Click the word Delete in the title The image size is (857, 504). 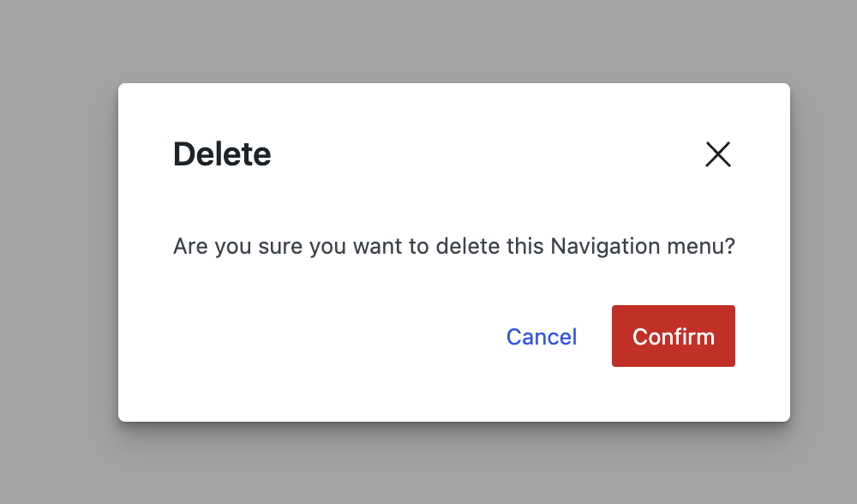pos(222,154)
